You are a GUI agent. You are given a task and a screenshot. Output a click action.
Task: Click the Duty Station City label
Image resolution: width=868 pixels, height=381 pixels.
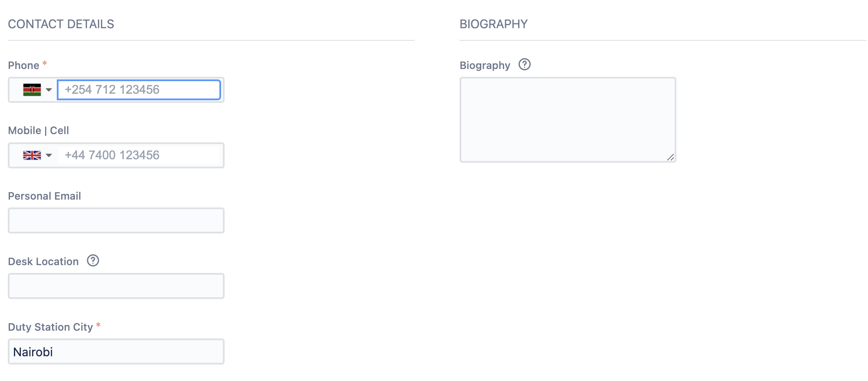(x=51, y=327)
